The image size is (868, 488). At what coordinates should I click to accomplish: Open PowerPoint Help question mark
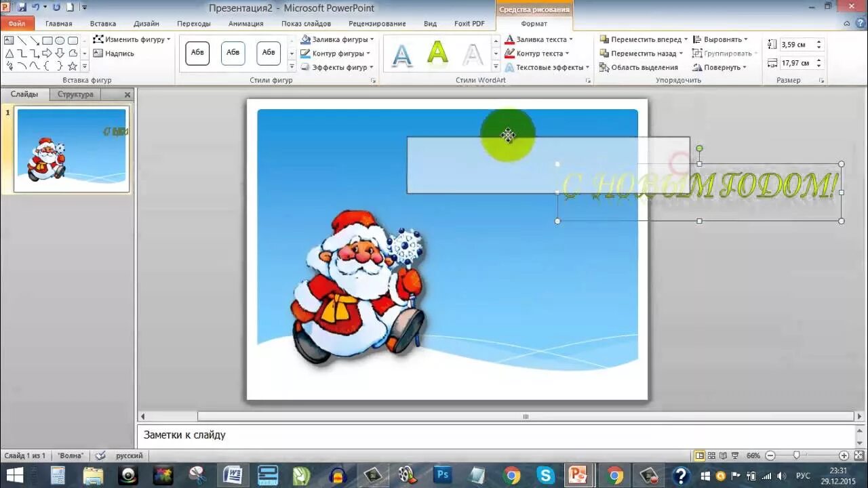click(x=861, y=24)
